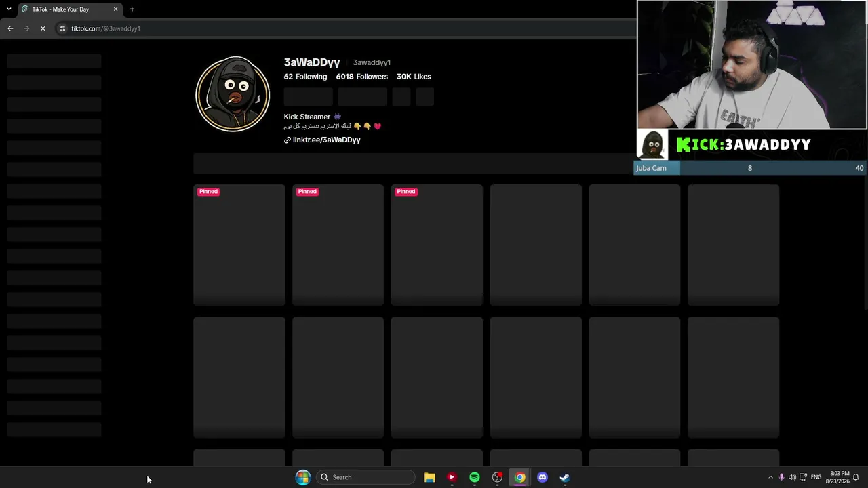The width and height of the screenshot is (868, 488).
Task: Open Spotify from the taskbar
Action: pyautogui.click(x=475, y=477)
